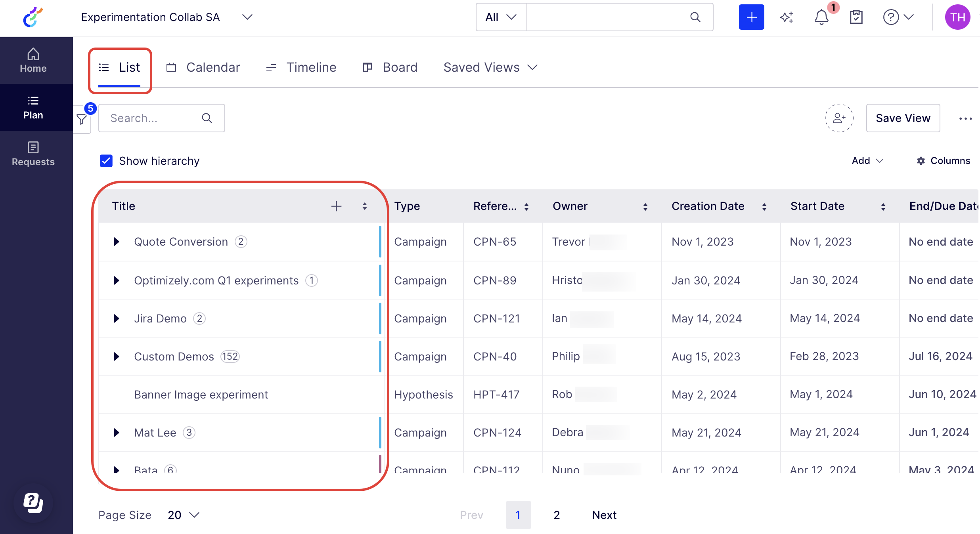The height and width of the screenshot is (534, 980).
Task: Open the Quote Conversion title
Action: coord(181,242)
